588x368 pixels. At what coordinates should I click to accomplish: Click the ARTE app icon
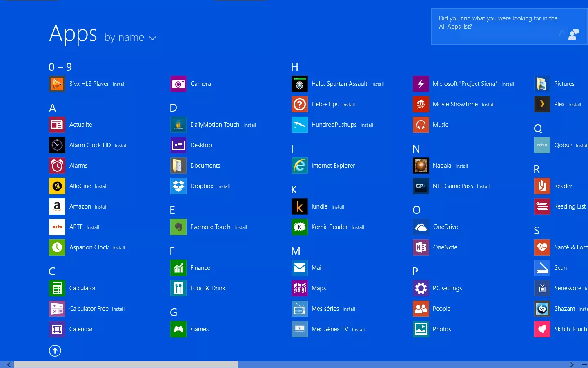tap(57, 227)
